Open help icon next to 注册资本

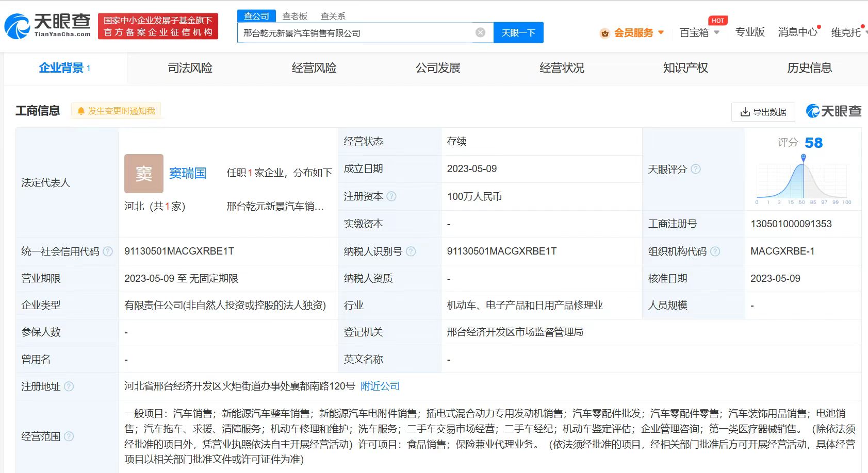point(391,196)
